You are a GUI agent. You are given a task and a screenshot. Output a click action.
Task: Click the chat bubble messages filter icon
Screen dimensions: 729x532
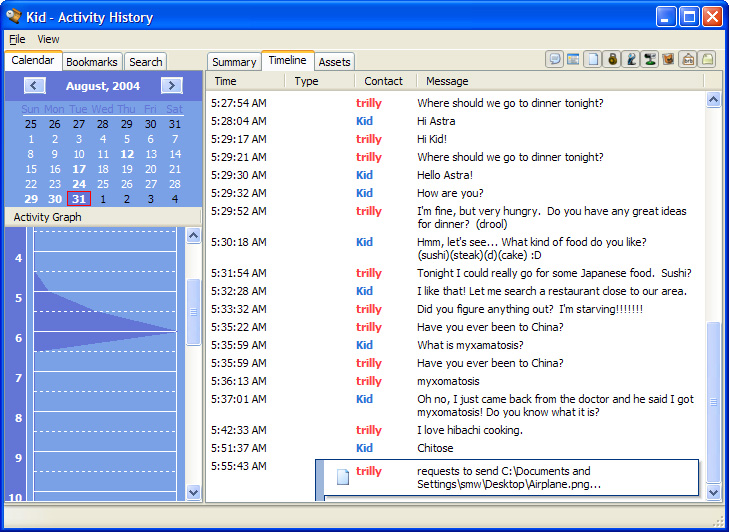pos(554,60)
